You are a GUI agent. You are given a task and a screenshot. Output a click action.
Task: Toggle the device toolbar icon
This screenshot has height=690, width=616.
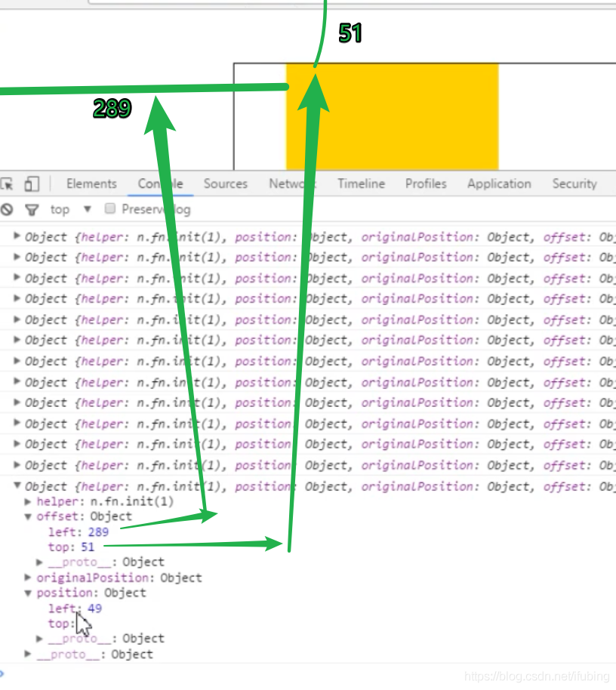point(31,183)
